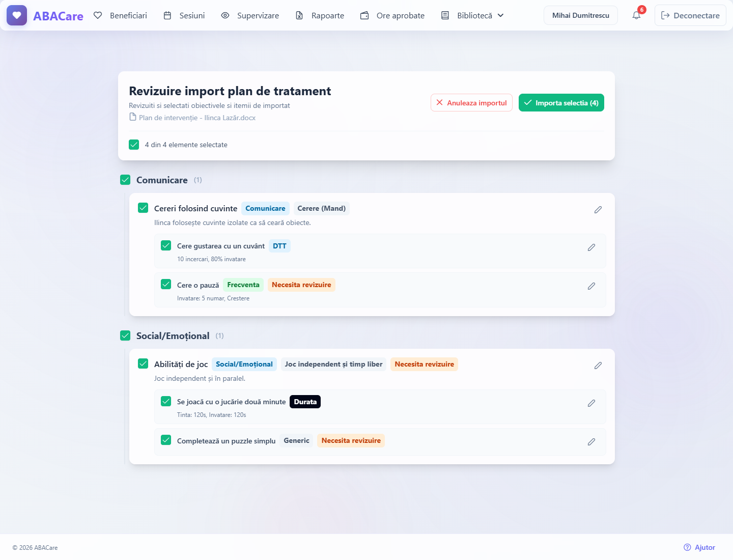Click the ABACare brand name
The height and width of the screenshot is (560, 733).
coord(58,16)
